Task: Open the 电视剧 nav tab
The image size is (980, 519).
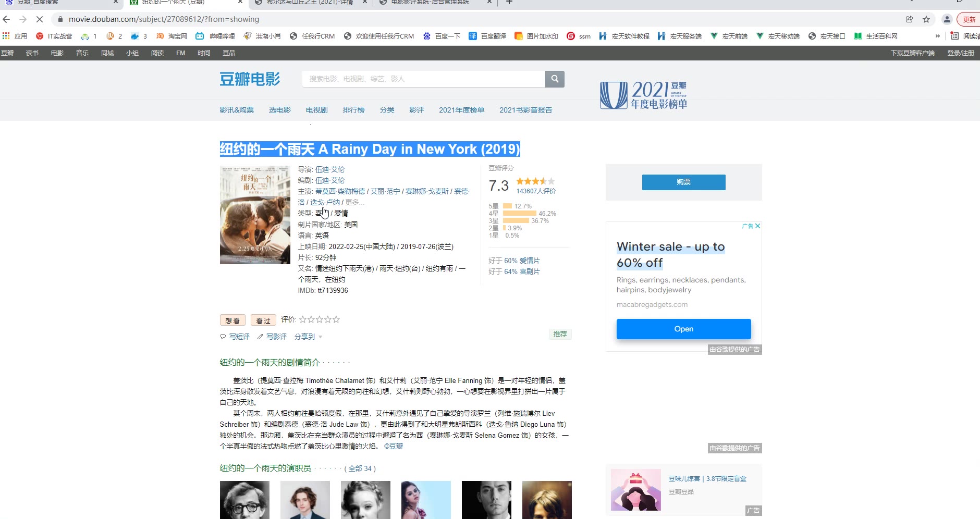Action: coord(317,110)
